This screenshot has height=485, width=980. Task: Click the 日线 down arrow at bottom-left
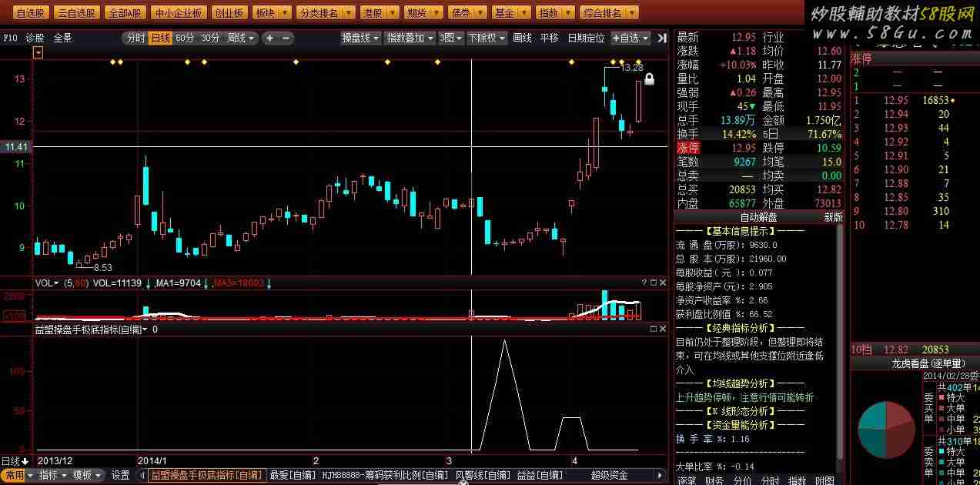click(x=25, y=461)
